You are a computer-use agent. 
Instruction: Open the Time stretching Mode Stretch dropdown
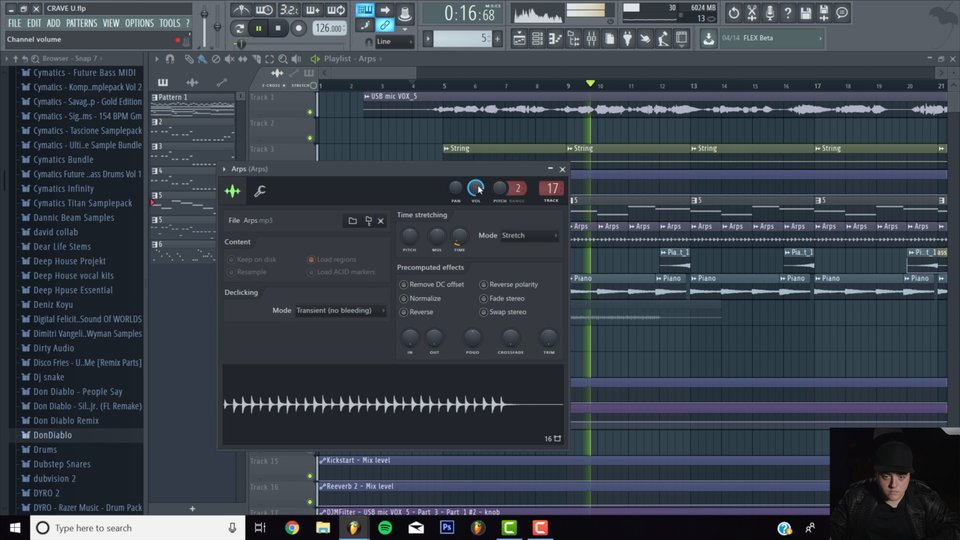[x=530, y=236]
